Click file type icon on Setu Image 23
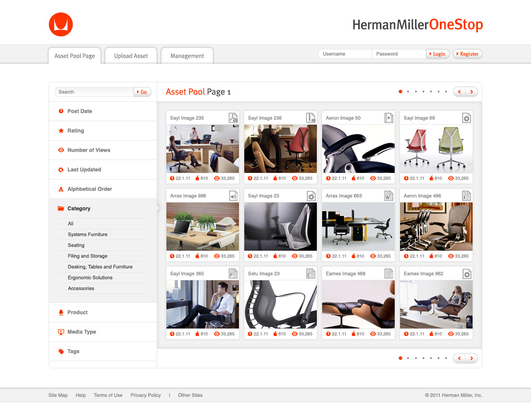 pos(311,273)
